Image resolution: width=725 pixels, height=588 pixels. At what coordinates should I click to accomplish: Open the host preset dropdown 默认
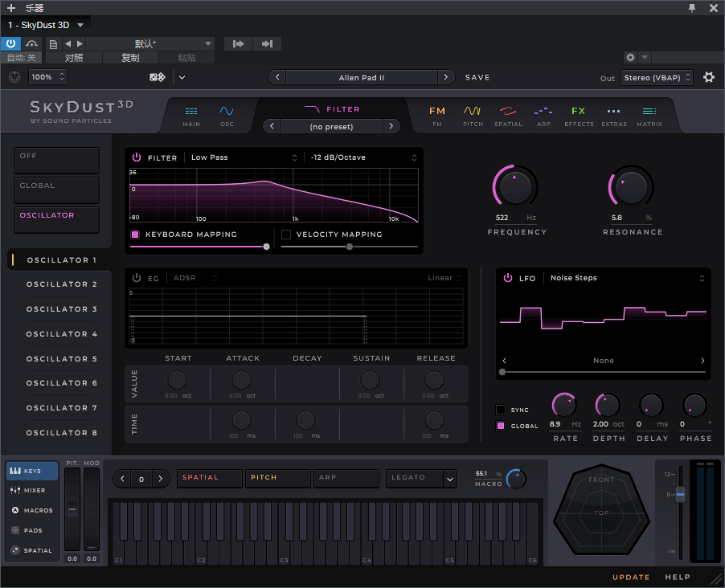[x=150, y=44]
